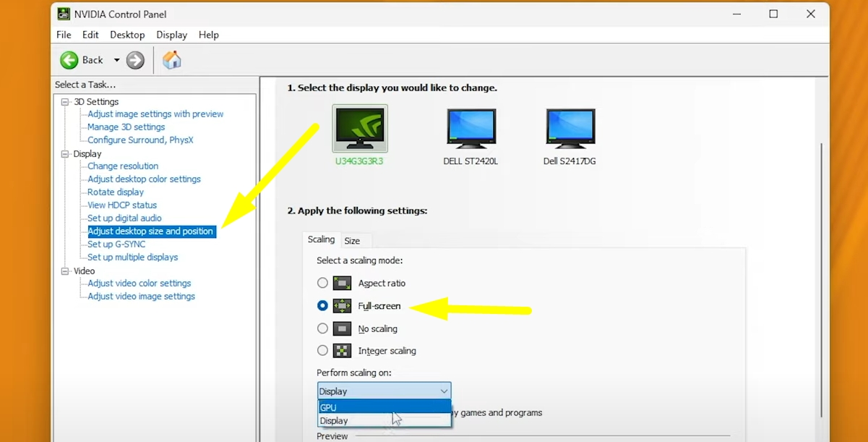Collapse the Display tree node

pos(65,154)
